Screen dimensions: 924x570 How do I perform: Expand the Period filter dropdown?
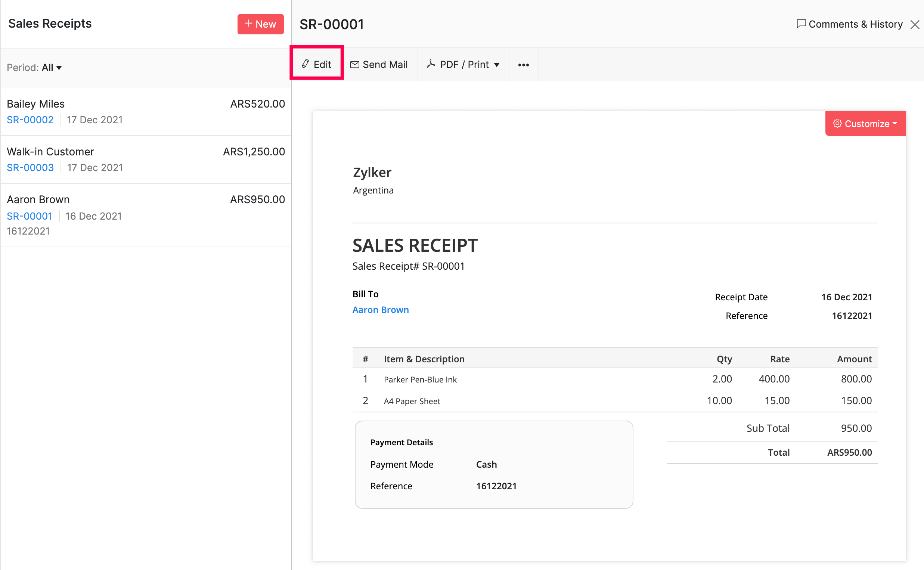(52, 66)
